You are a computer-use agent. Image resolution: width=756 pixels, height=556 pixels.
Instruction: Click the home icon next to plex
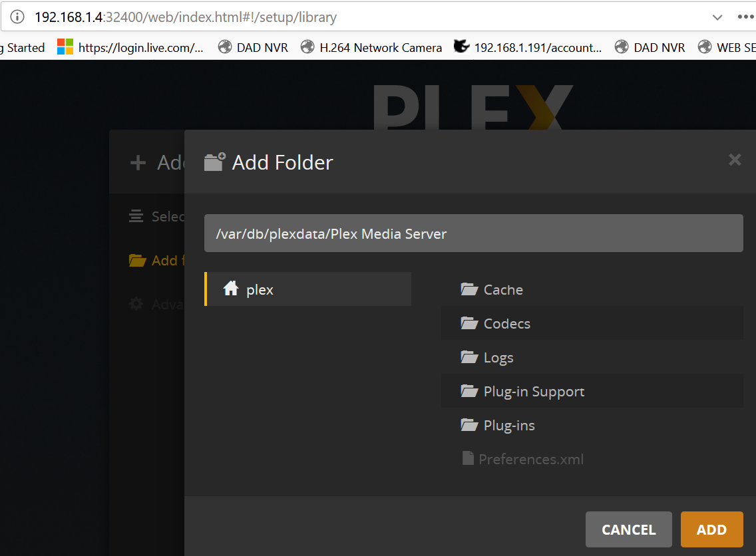coord(231,288)
